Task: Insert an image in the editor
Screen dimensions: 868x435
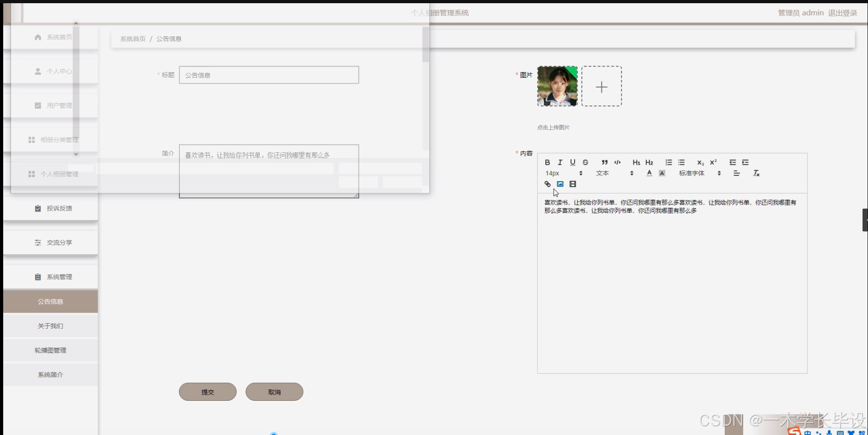Action: click(x=560, y=184)
